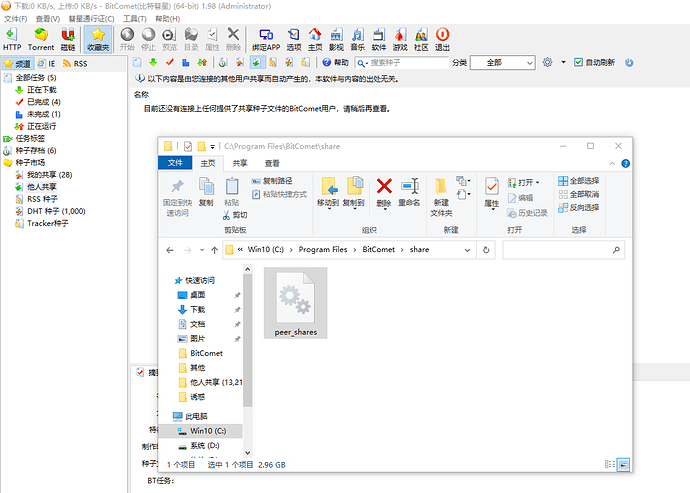Open a Torrent file via toolbar
Image resolution: width=690 pixels, height=493 pixels.
[x=41, y=39]
